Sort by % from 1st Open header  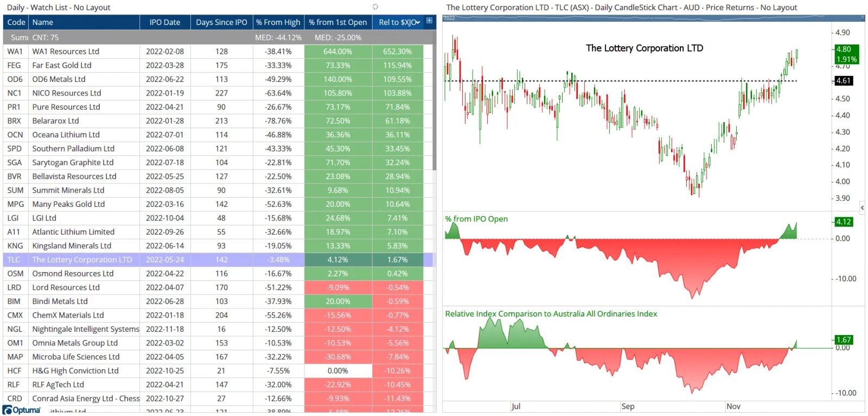(338, 22)
